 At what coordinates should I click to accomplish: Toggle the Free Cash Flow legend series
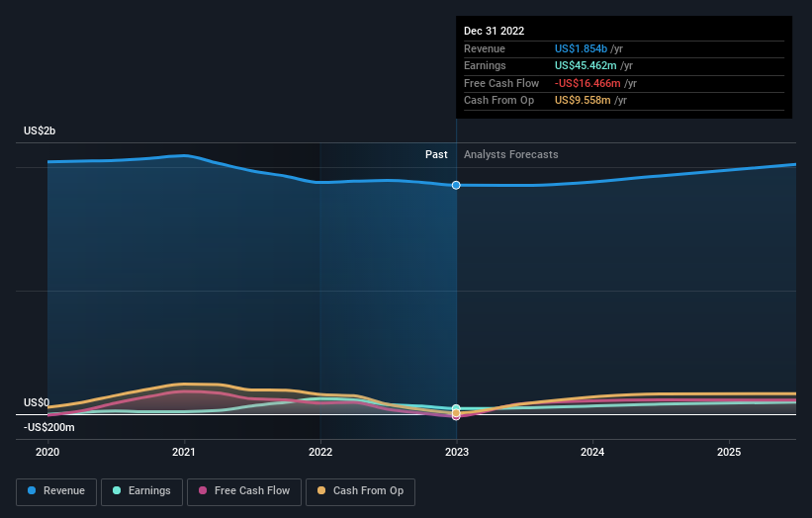(244, 491)
